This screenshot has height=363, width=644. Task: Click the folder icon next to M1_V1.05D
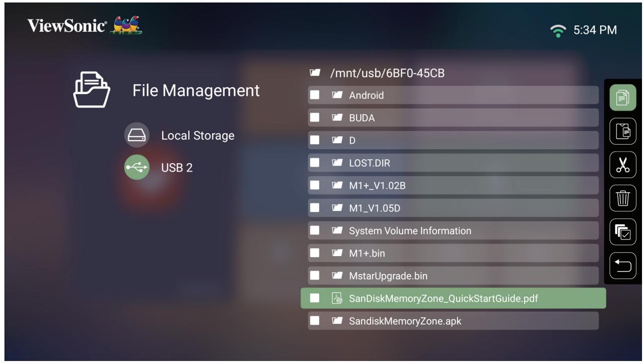pyautogui.click(x=336, y=208)
